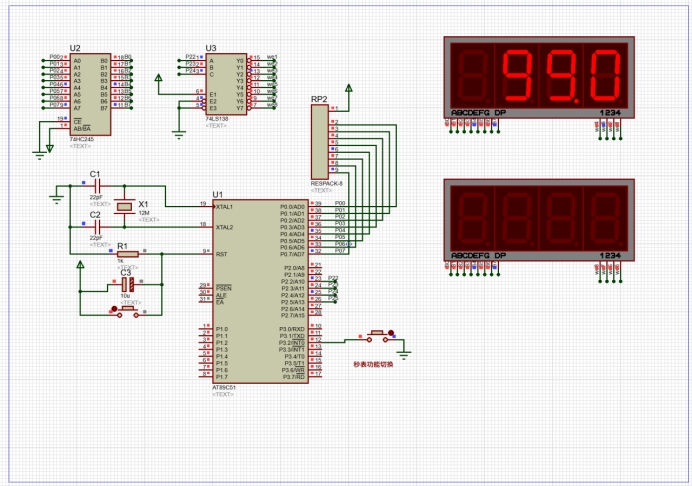This screenshot has width=692, height=486.
Task: Click the X1 12M crystal oscillator
Action: [x=123, y=206]
